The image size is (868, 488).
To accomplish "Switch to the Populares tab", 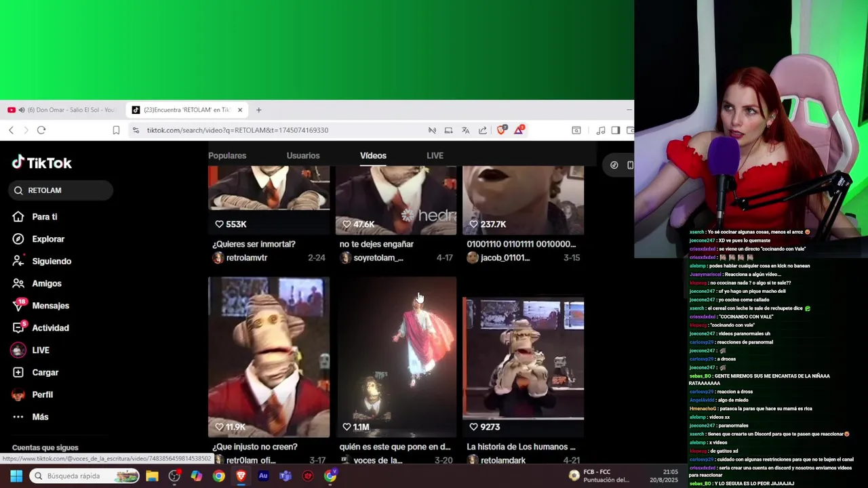I will click(x=227, y=156).
